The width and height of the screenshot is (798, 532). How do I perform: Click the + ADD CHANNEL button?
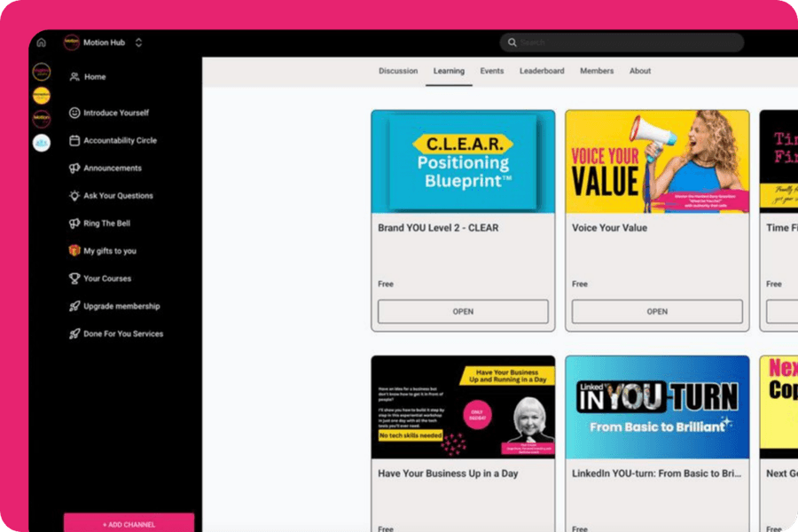coord(129,523)
